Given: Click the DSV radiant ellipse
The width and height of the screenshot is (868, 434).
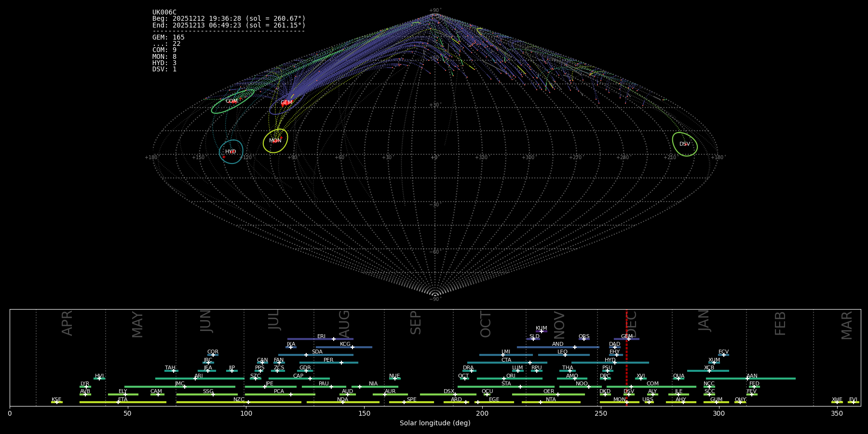Looking at the screenshot, I should [x=685, y=144].
